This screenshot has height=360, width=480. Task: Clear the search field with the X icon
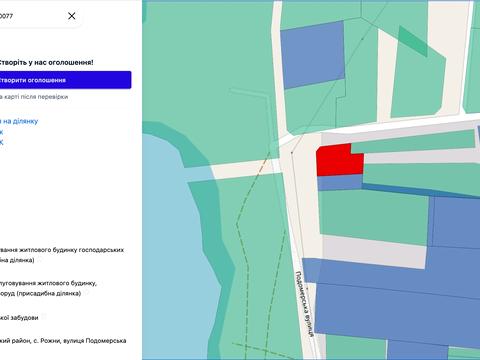[x=71, y=16]
